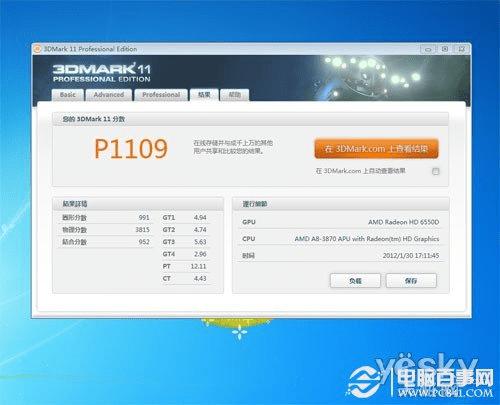Screen dimensions: 500x405
Task: Minimize the 3DMark 11 window
Action: tap(428, 49)
